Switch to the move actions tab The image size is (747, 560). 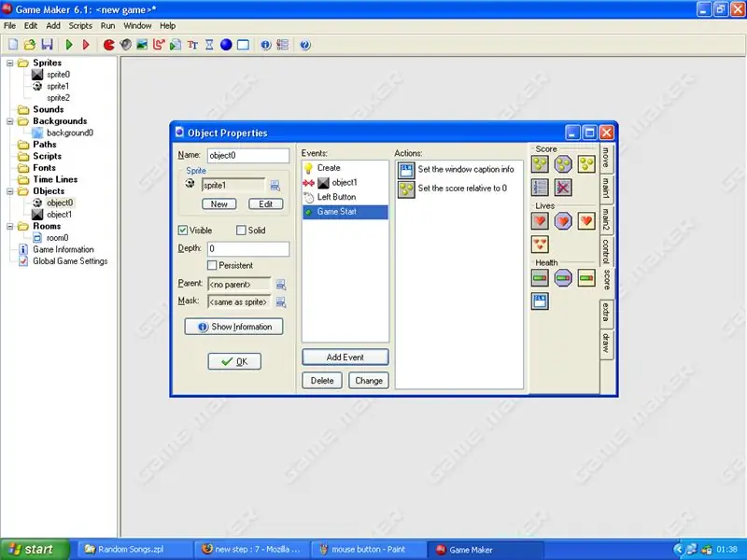[x=606, y=158]
